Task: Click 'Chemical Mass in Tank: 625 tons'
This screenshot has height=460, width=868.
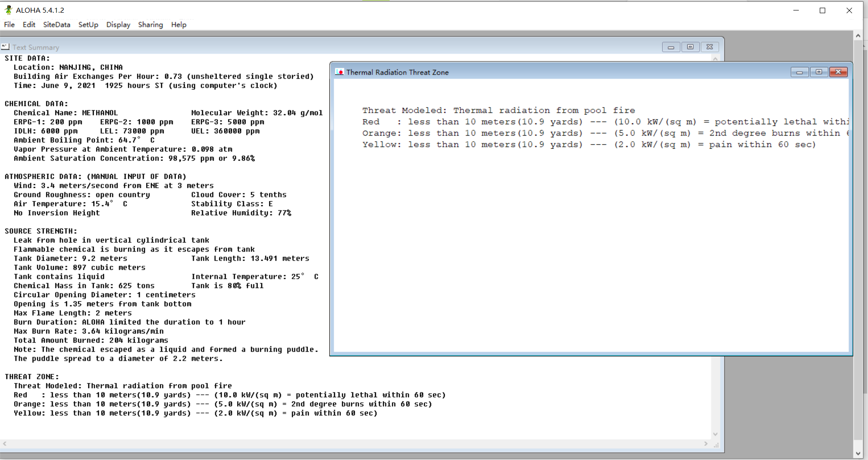Action: (84, 286)
